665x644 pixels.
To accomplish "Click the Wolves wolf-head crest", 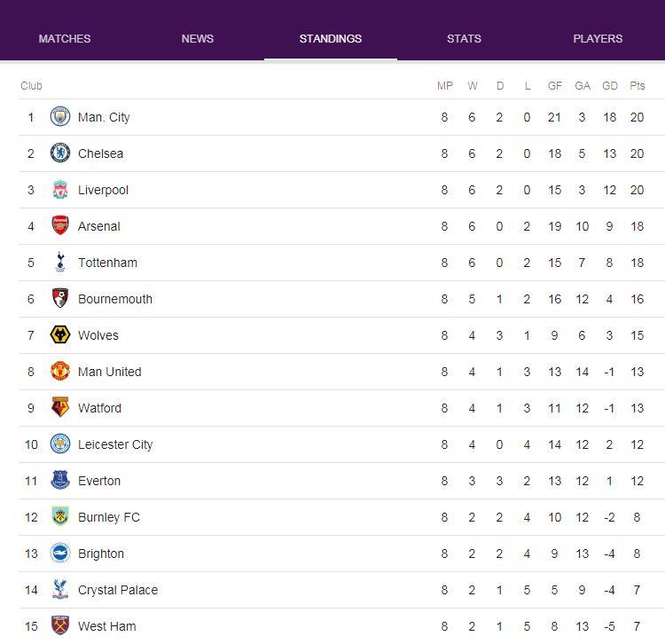I will (60, 335).
